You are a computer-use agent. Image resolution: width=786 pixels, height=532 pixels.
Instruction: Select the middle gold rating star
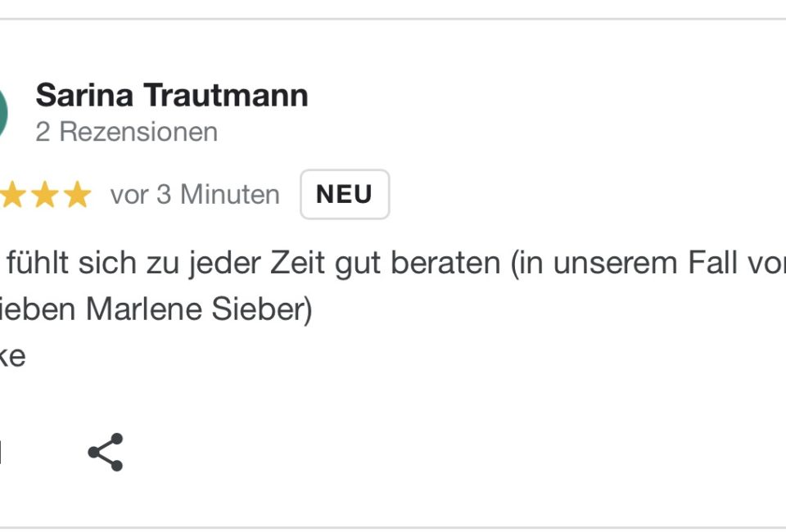coord(45,196)
